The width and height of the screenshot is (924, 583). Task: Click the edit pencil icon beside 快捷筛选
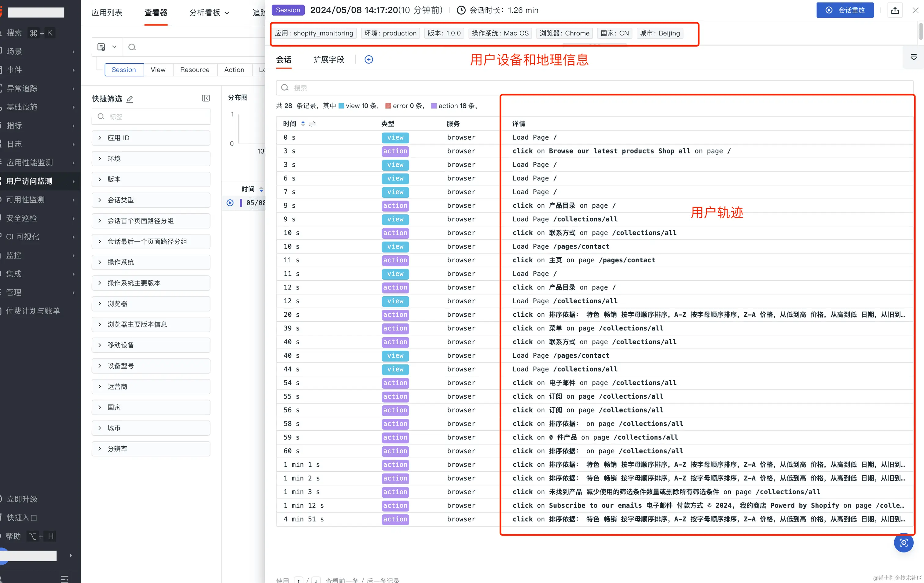point(130,99)
